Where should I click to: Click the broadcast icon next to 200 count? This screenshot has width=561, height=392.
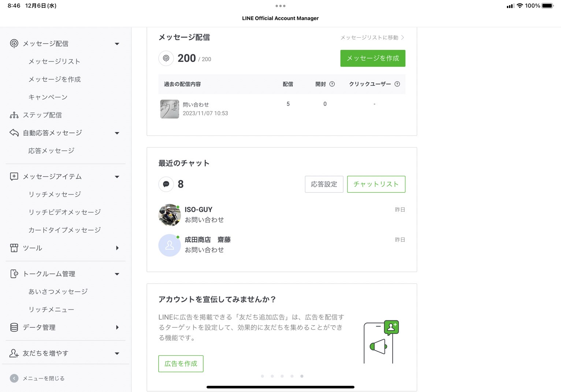click(x=166, y=58)
